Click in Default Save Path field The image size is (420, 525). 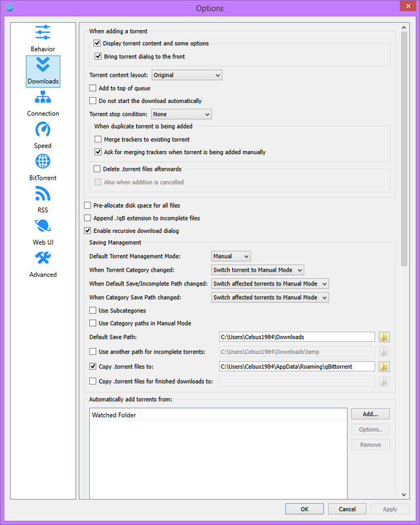click(297, 337)
